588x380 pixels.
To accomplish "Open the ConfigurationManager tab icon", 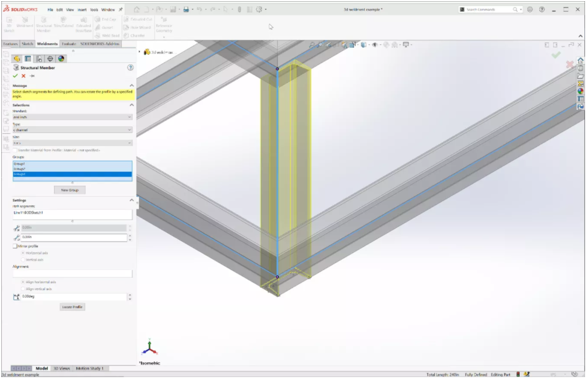I will point(39,59).
